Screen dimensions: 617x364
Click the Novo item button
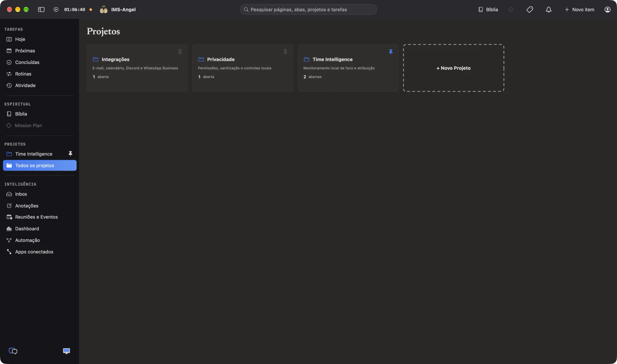[579, 10]
